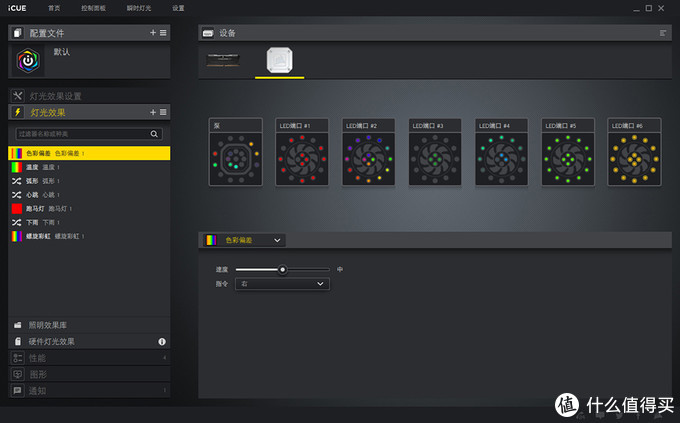Select the 泵 pump LED layout
This screenshot has height=423, width=680.
click(x=235, y=152)
